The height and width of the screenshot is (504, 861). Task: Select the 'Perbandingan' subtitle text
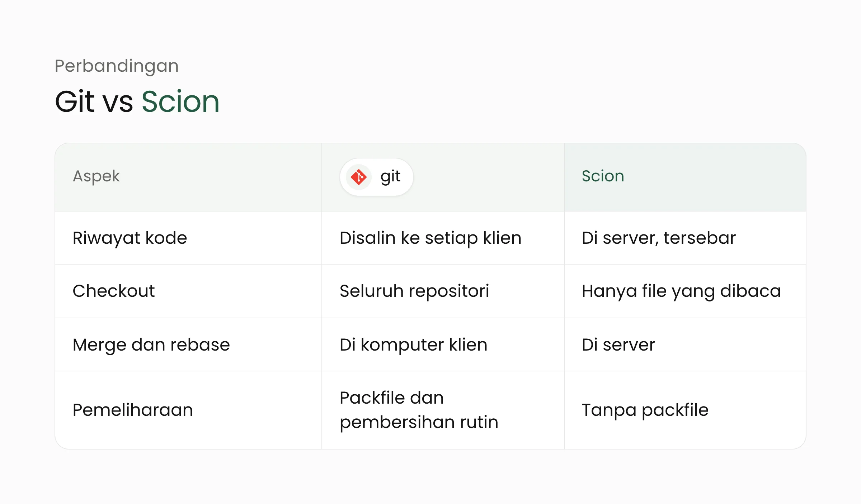pyautogui.click(x=117, y=66)
